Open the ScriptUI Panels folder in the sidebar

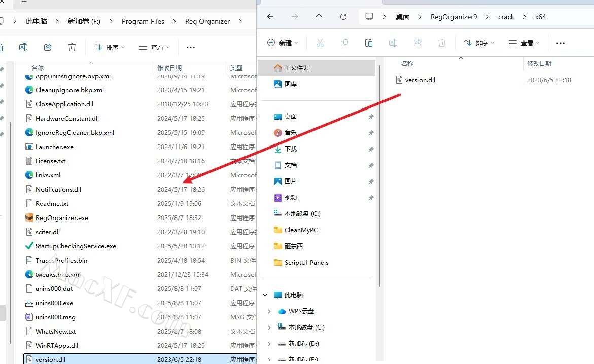click(306, 263)
